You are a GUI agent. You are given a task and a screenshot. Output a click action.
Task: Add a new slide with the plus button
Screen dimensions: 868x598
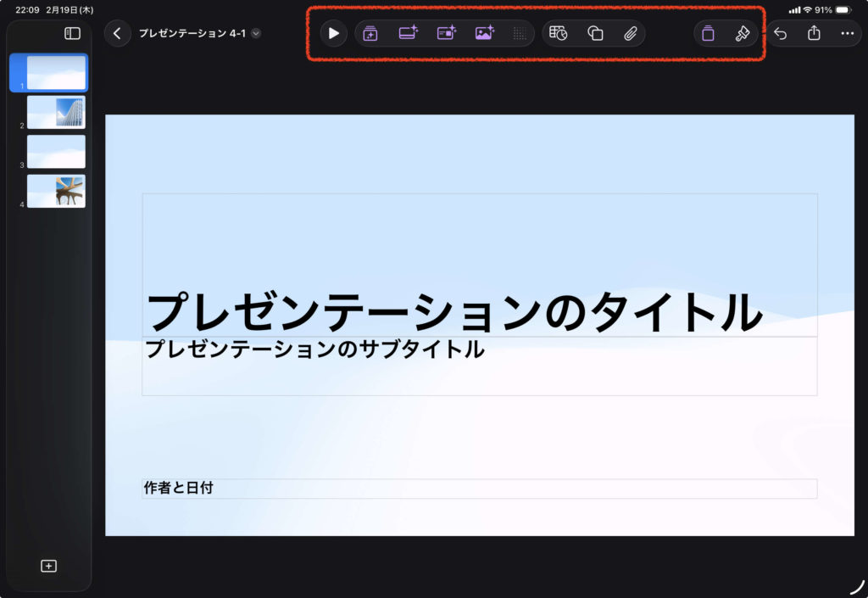coord(49,566)
